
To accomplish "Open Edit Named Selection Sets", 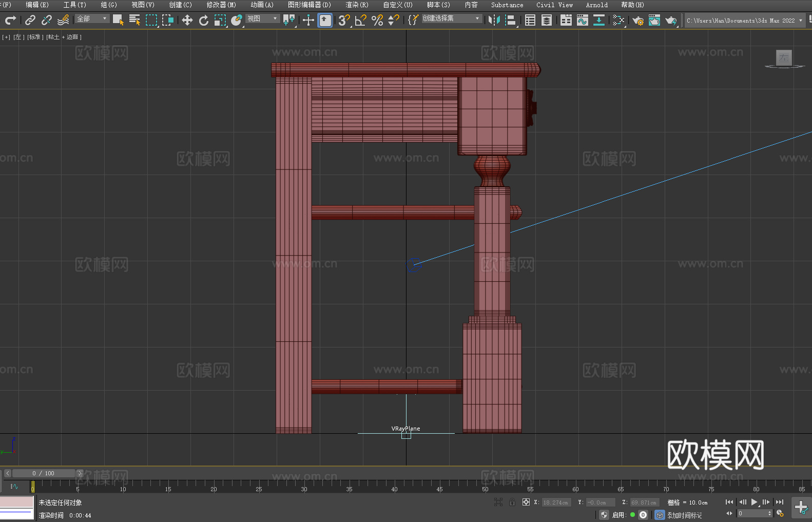I will pyautogui.click(x=413, y=20).
